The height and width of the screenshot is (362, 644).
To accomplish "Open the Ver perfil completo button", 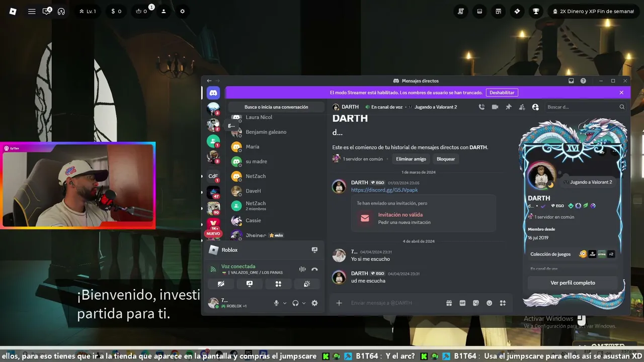I will [x=573, y=283].
